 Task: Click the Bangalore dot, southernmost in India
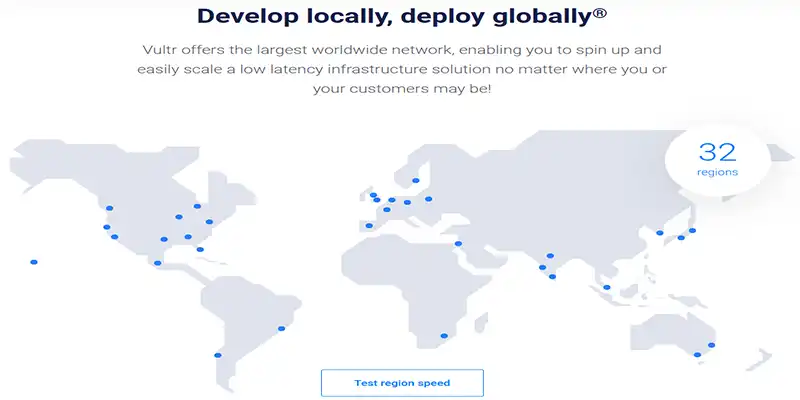coord(552,278)
